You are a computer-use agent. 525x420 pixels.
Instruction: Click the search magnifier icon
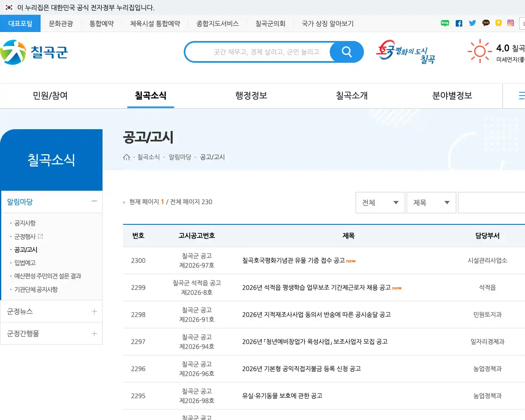click(346, 52)
